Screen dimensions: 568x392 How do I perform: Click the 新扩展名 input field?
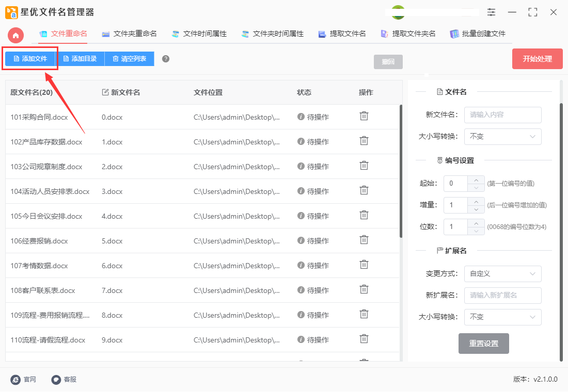503,296
